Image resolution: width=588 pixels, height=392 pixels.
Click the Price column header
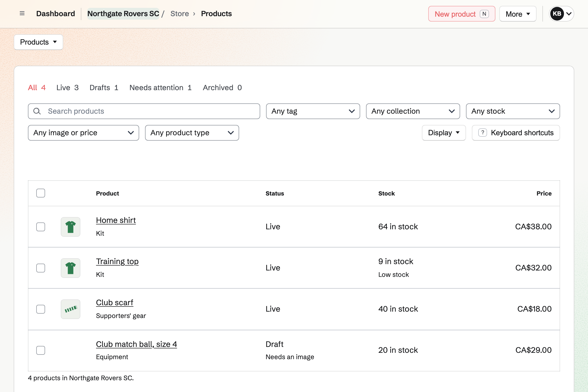coord(544,194)
